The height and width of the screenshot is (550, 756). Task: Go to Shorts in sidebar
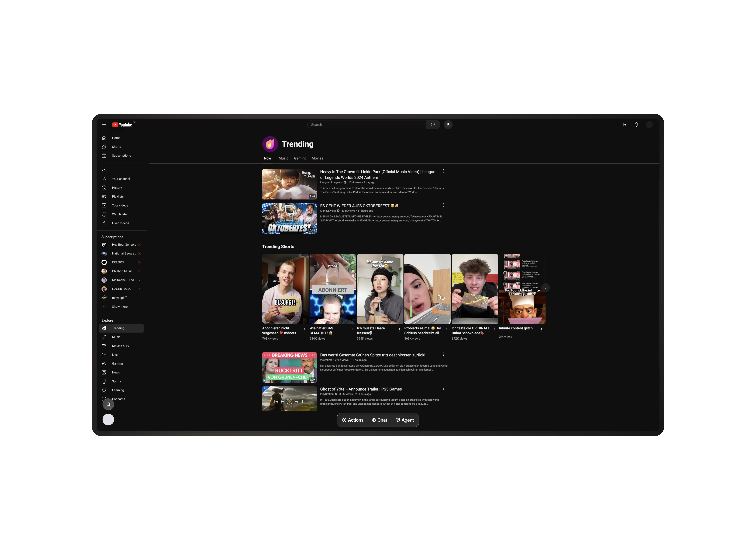point(116,147)
